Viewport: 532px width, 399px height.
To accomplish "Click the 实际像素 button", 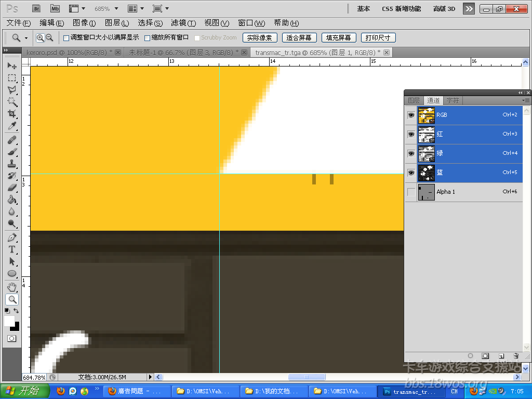I will (x=259, y=38).
